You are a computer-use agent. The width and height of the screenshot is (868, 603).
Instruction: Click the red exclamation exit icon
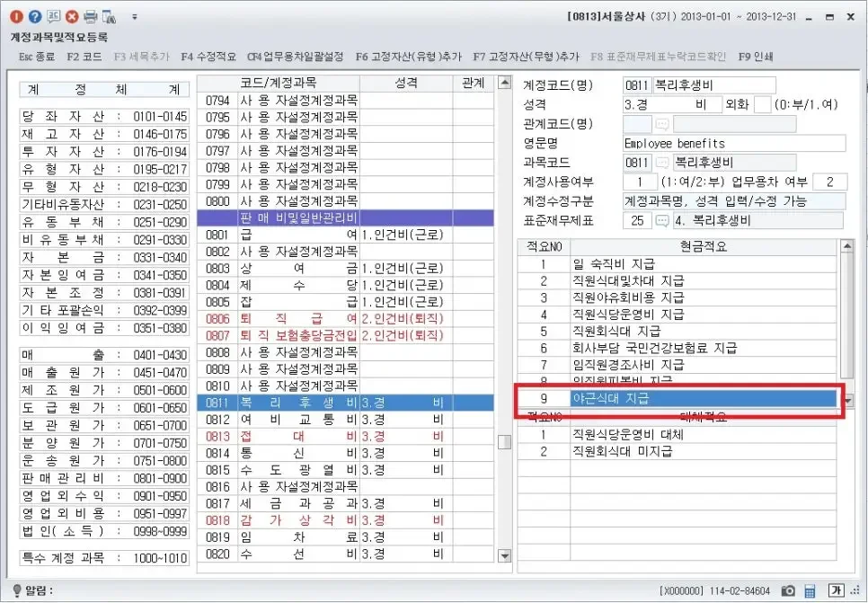click(15, 16)
